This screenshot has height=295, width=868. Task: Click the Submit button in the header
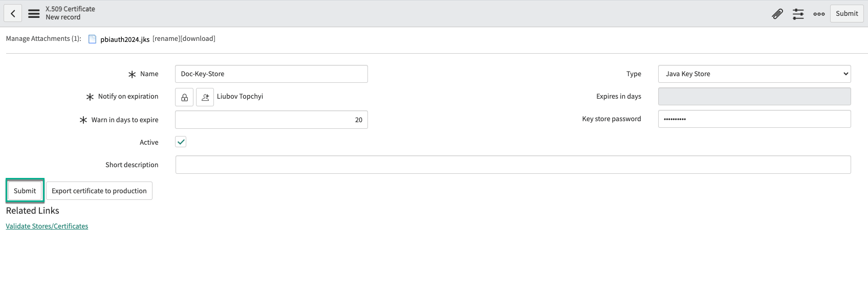point(847,13)
